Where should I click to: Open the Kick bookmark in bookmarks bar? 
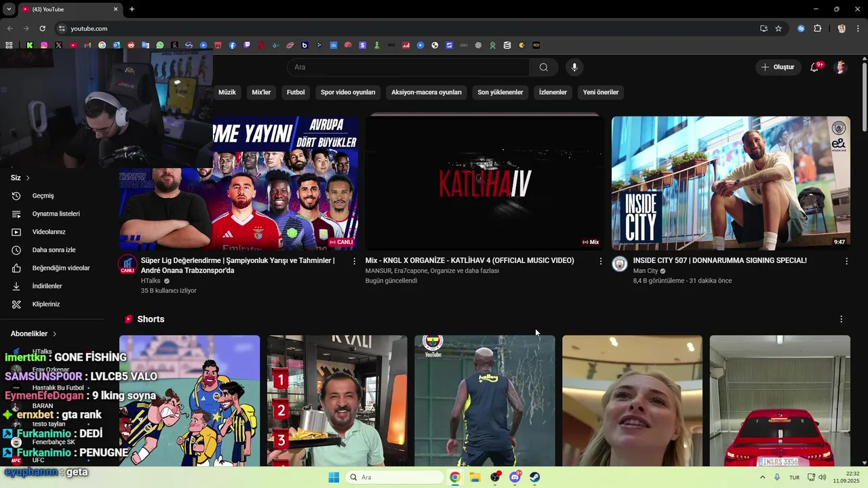coord(30,45)
